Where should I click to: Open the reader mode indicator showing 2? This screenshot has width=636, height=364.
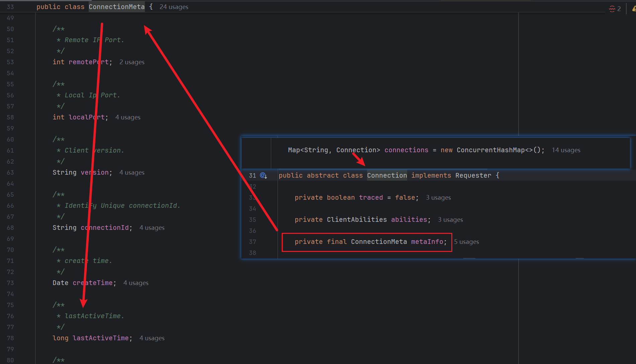[x=615, y=9]
